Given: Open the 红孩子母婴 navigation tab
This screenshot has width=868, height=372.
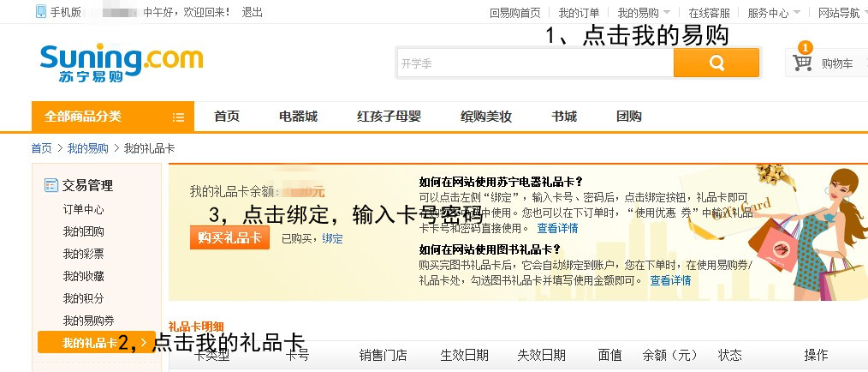Looking at the screenshot, I should point(389,117).
